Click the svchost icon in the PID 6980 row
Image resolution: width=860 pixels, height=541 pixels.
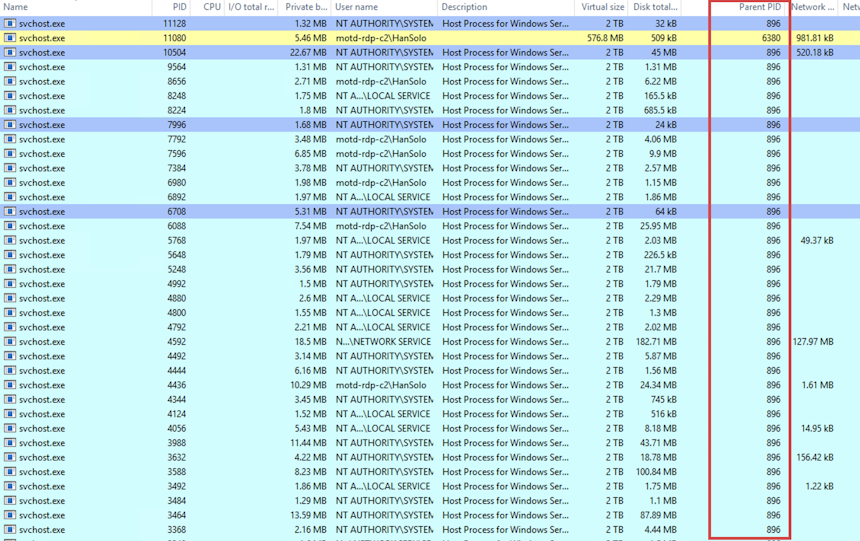pyautogui.click(x=10, y=183)
